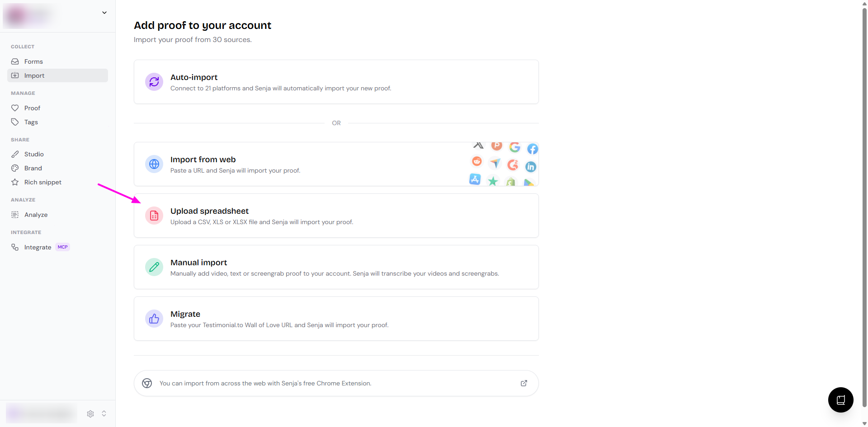This screenshot has height=427, width=868.
Task: Open Rich snippet in the sidebar
Action: tap(42, 182)
